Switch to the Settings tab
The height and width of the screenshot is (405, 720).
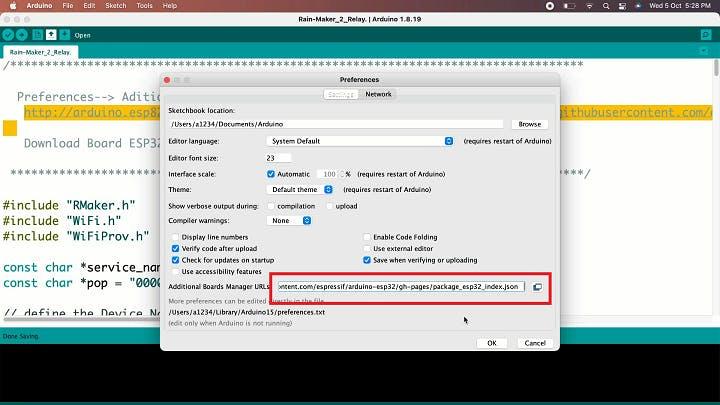coord(341,94)
